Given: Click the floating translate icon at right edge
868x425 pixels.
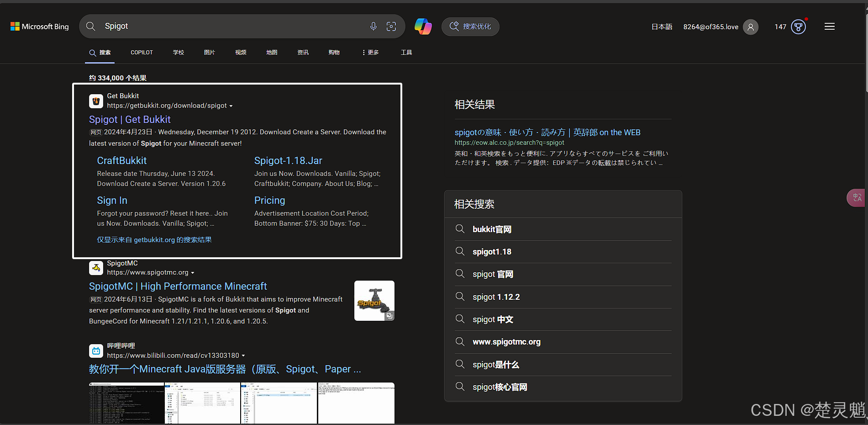Looking at the screenshot, I should (x=857, y=198).
